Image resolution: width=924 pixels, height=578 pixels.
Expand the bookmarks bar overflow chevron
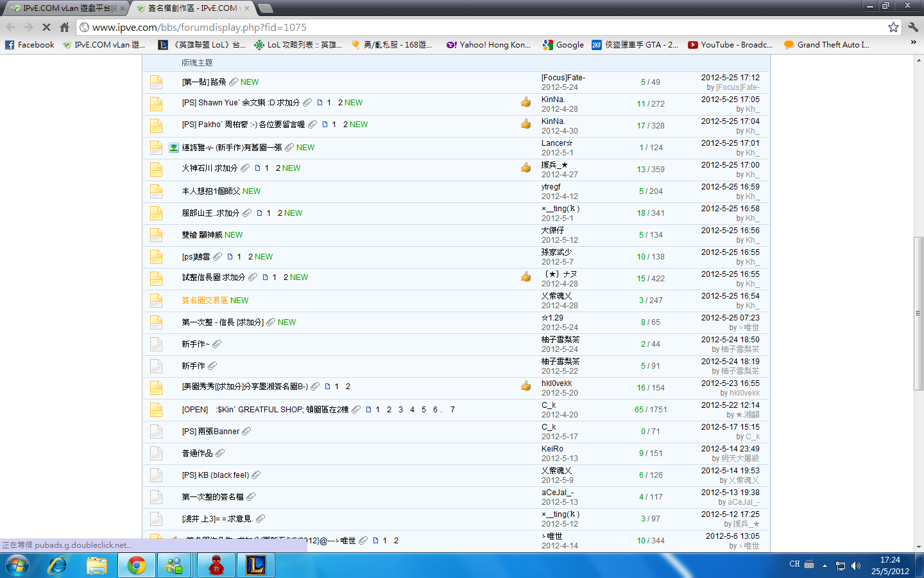pyautogui.click(x=913, y=42)
